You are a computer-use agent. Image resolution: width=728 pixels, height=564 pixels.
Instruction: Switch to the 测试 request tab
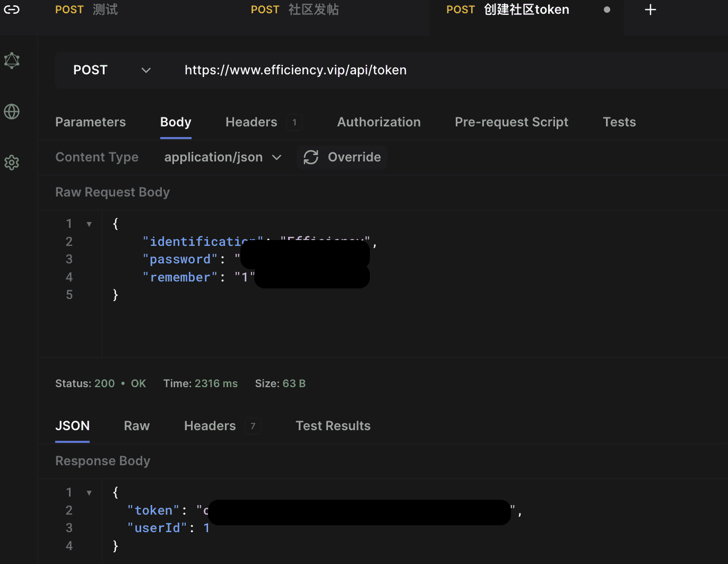(86, 10)
